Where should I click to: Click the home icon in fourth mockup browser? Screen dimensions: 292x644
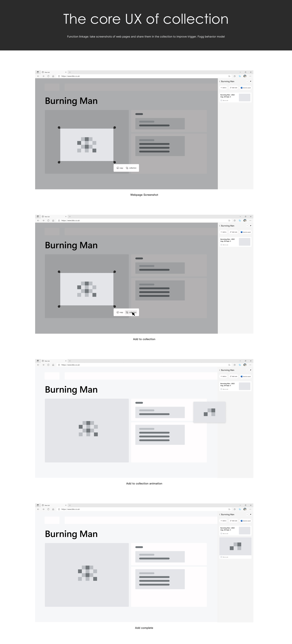(53, 509)
